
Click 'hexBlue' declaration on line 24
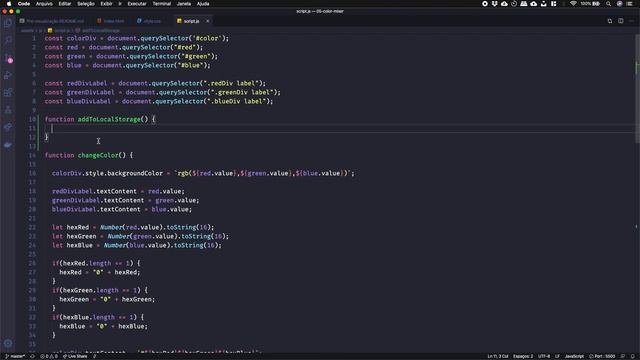(80, 245)
